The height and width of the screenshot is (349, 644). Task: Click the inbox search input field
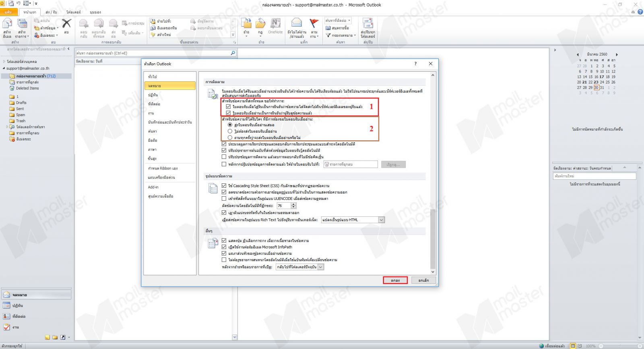pos(153,53)
